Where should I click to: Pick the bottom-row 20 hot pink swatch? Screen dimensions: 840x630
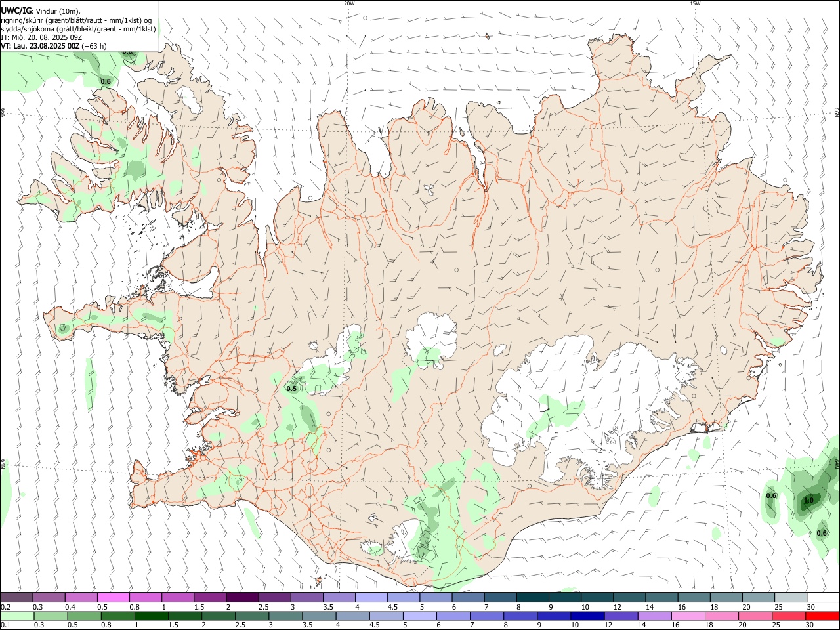755,616
